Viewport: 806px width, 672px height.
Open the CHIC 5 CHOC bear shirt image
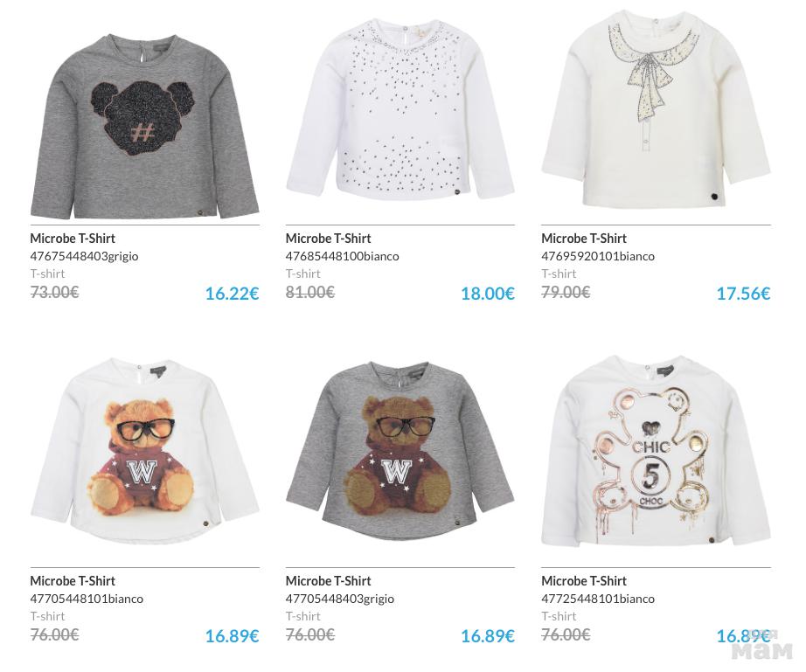(x=656, y=452)
